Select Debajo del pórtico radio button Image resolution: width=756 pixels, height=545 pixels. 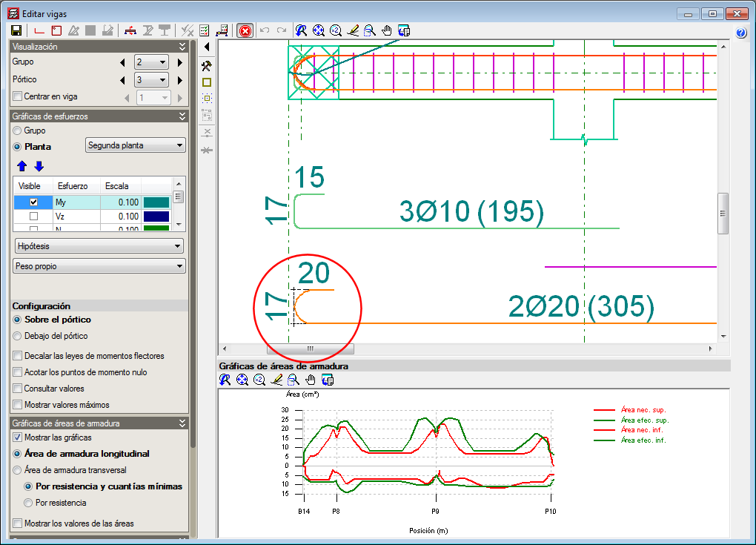tap(18, 336)
